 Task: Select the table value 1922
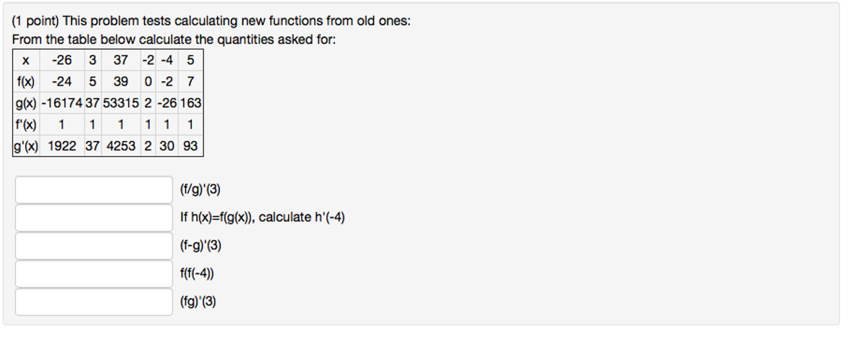pyautogui.click(x=62, y=146)
